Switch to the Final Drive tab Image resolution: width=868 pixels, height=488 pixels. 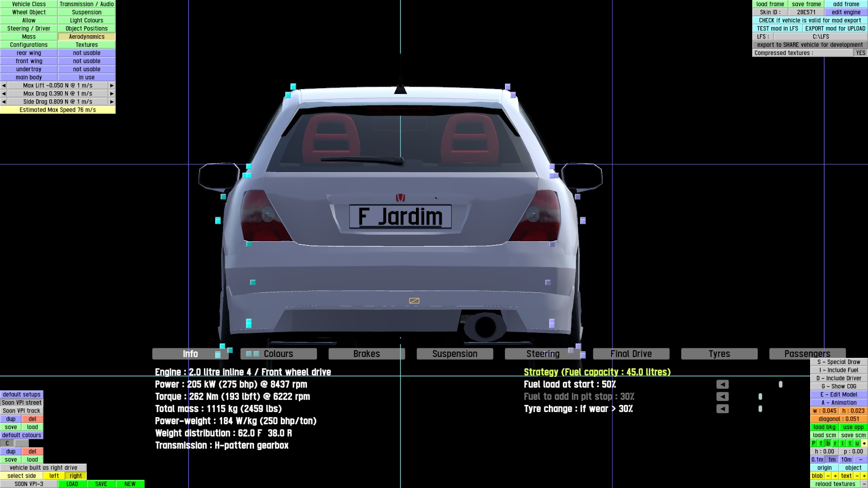631,354
